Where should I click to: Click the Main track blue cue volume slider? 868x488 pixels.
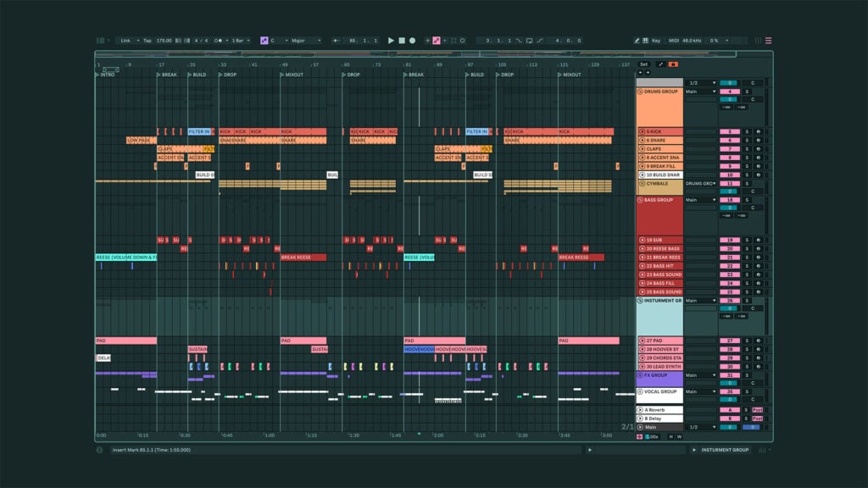(752, 427)
